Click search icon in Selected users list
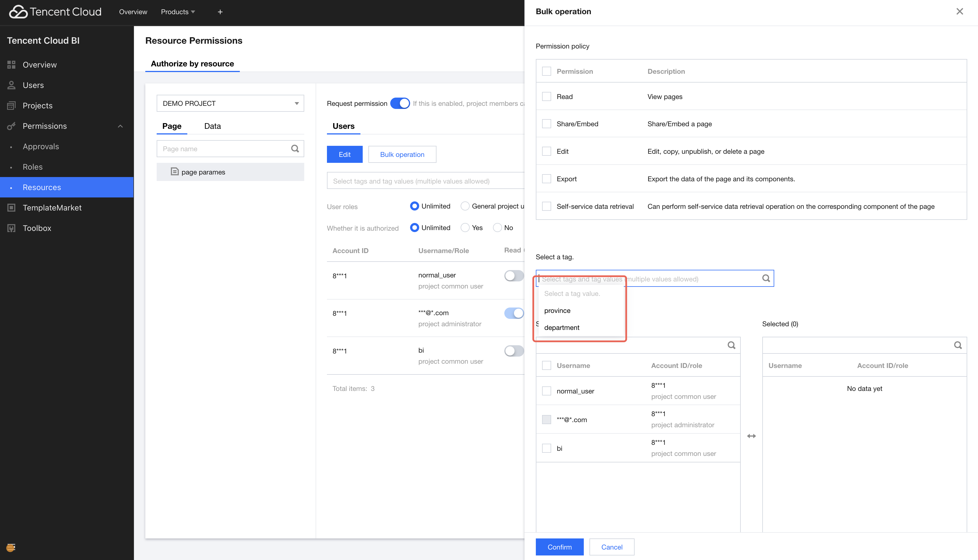This screenshot has width=978, height=560. pos(958,345)
